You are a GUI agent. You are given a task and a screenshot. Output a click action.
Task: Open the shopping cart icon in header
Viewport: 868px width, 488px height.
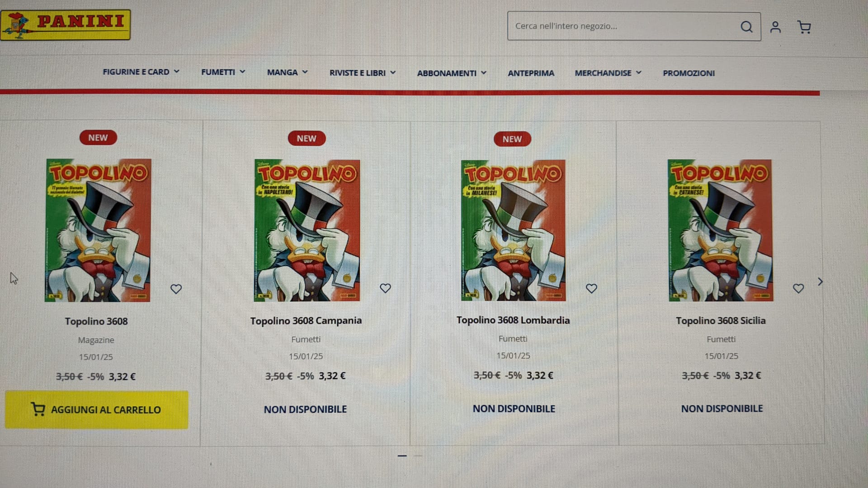804,27
